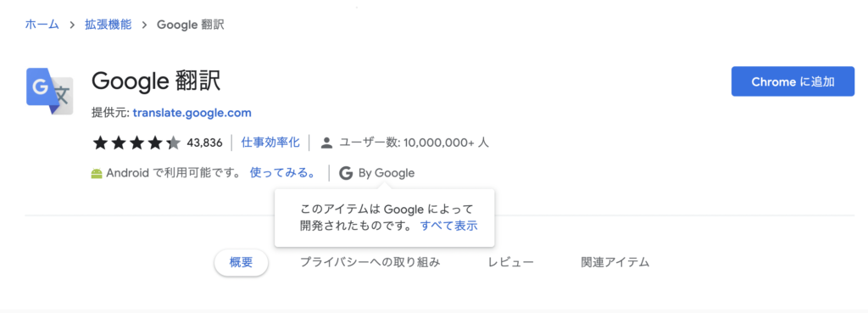Image resolution: width=868 pixels, height=313 pixels.
Task: Switch to プライバシーへの取り組み tab
Action: 370,263
